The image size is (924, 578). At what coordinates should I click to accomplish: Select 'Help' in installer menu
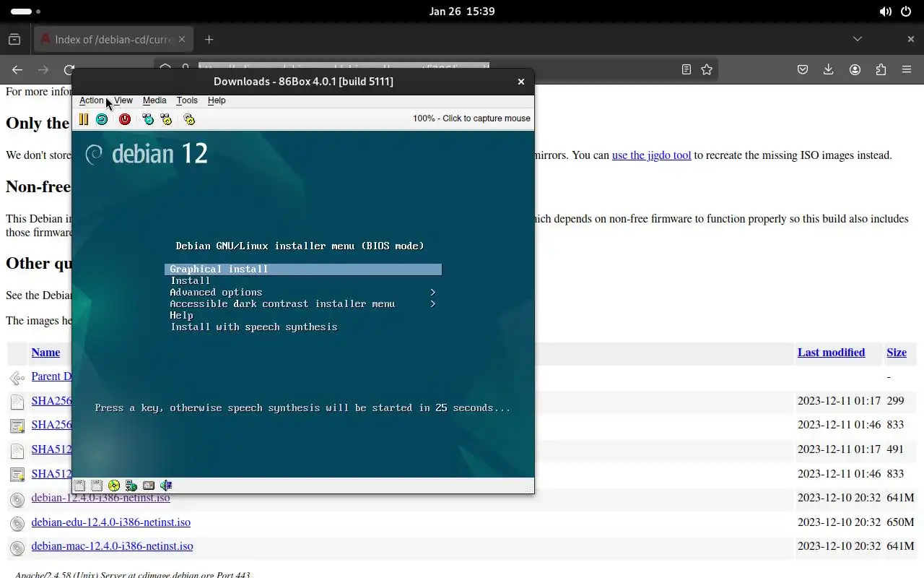(x=181, y=316)
